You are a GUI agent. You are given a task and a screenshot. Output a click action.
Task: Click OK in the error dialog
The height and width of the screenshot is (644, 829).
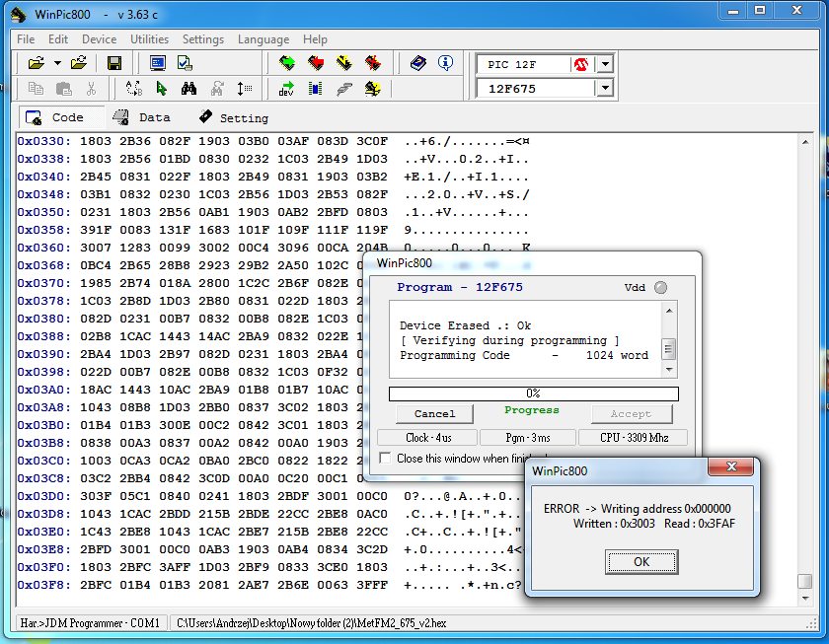(x=641, y=561)
